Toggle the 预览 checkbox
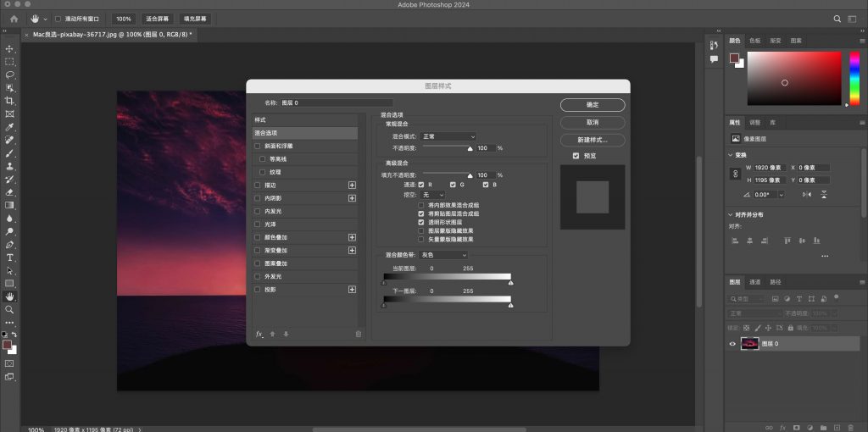868x432 pixels. (576, 156)
